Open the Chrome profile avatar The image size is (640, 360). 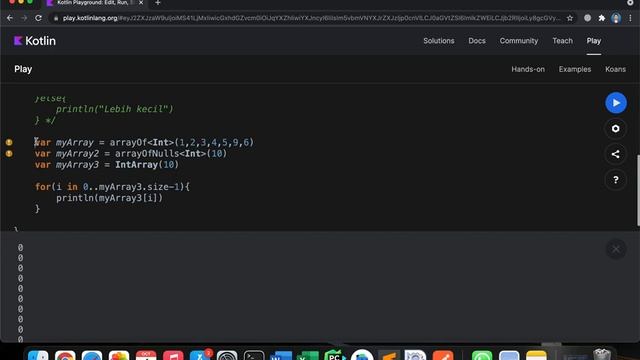(x=616, y=18)
